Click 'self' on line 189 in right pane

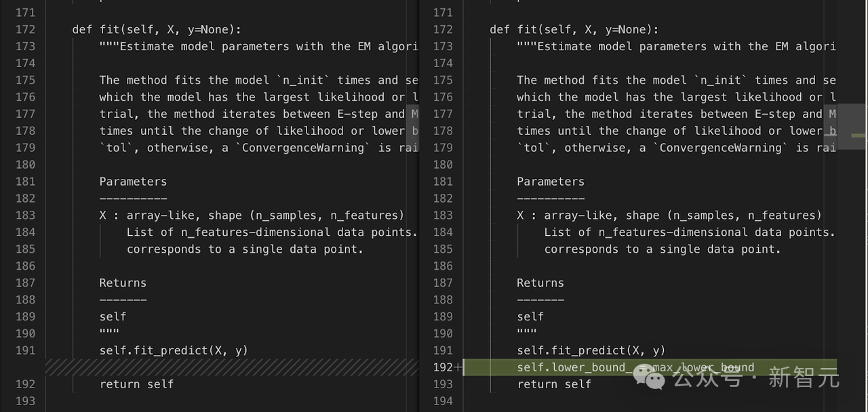coord(530,316)
